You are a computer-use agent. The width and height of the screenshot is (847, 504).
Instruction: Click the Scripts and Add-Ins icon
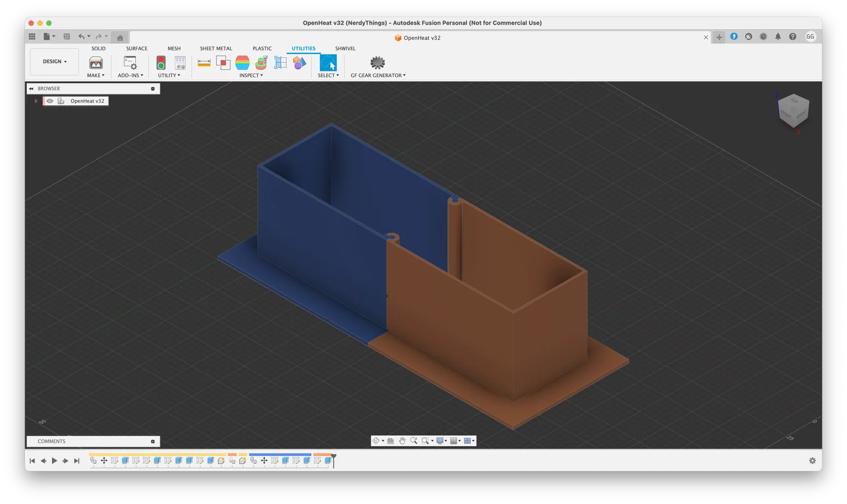click(x=130, y=63)
